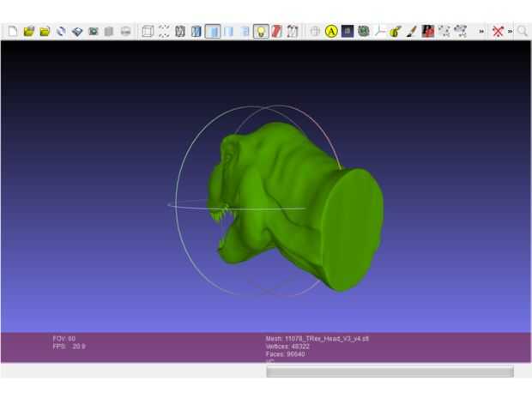Create a new empty project
Viewport: 532px width, 399px height.
13,32
